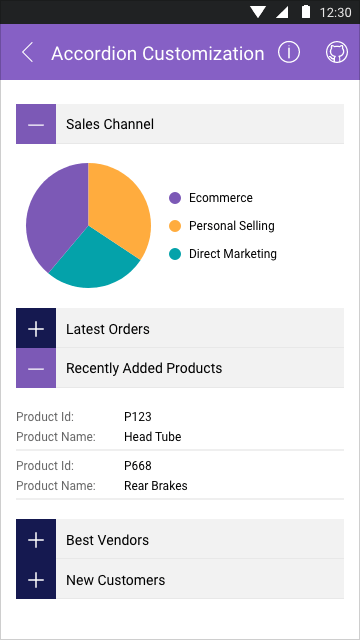Go back using the header arrow

click(x=27, y=53)
